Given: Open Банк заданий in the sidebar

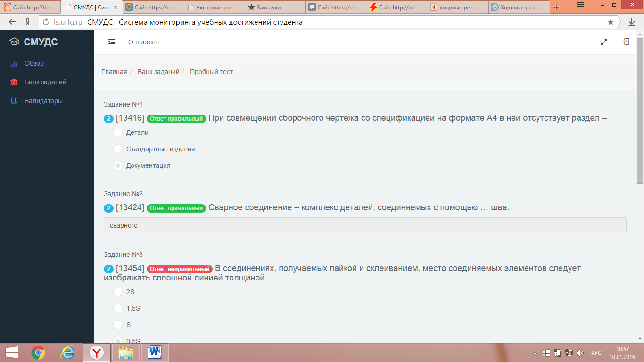Looking at the screenshot, I should pos(45,82).
